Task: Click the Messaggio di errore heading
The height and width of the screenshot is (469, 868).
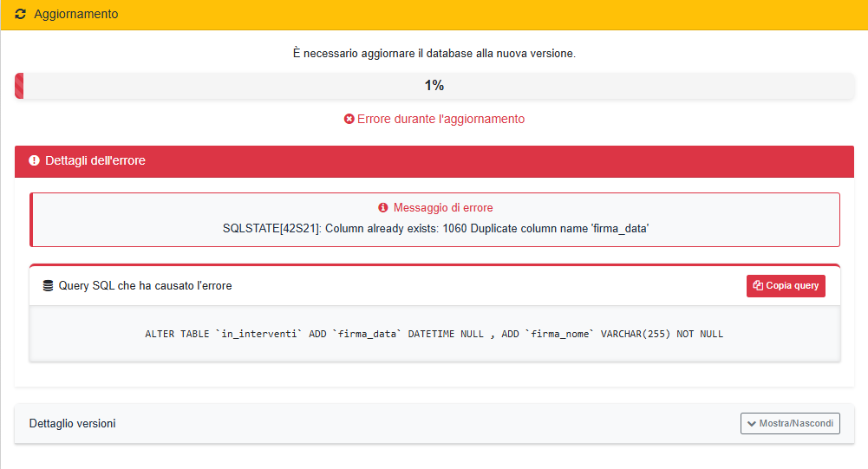Action: (443, 208)
